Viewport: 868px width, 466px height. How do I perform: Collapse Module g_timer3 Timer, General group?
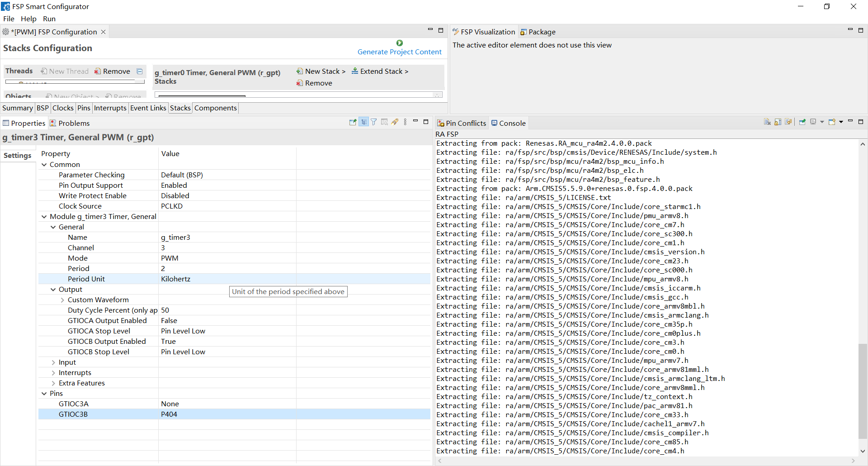[44, 217]
